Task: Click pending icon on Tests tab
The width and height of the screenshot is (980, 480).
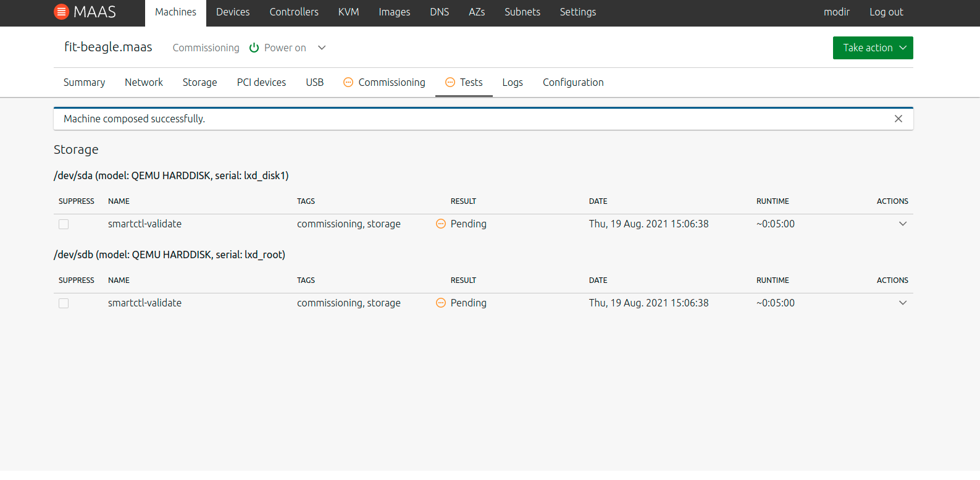Action: coord(450,82)
